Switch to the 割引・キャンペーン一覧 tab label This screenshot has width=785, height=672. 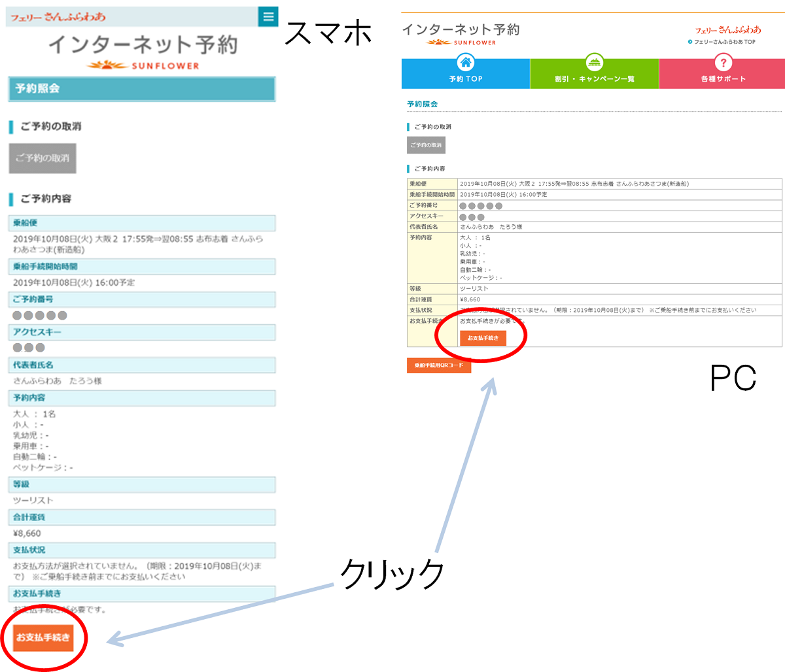click(594, 79)
